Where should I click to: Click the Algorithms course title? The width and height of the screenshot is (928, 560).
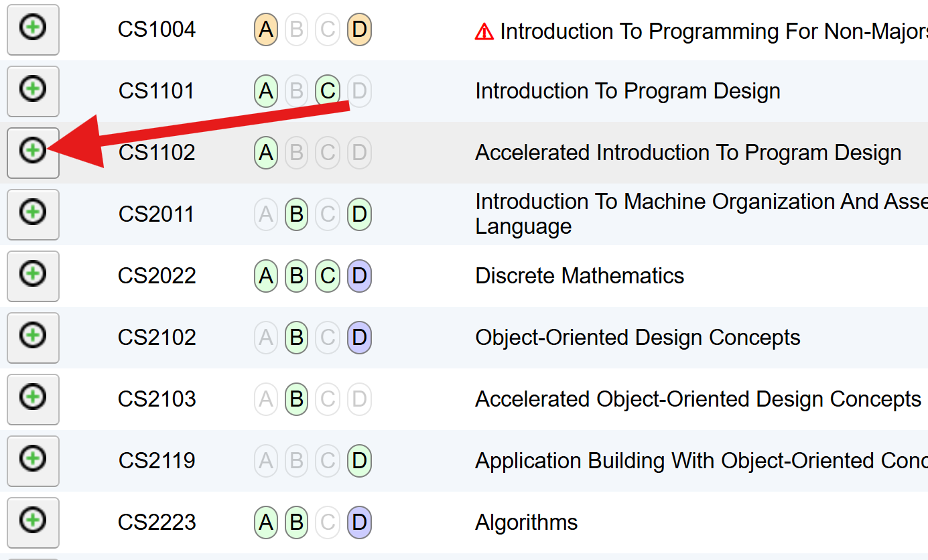(x=526, y=522)
